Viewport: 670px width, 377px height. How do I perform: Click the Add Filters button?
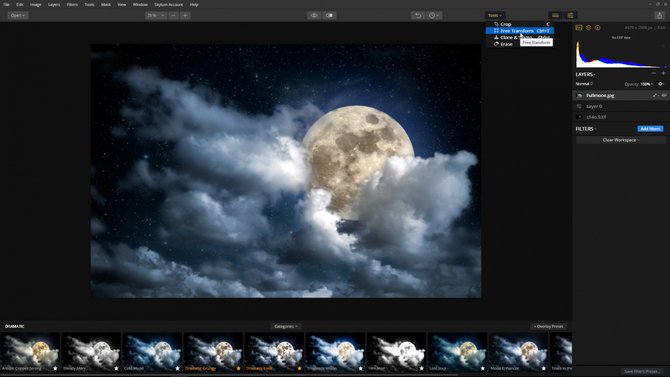[650, 129]
